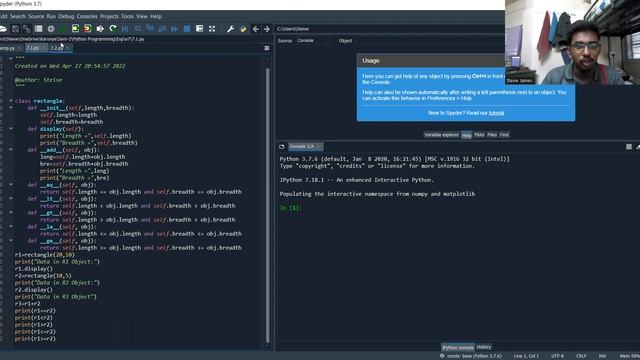Click the Open file toolbar icon
Image resolution: width=640 pixels, height=360 pixels.
pos(3,29)
